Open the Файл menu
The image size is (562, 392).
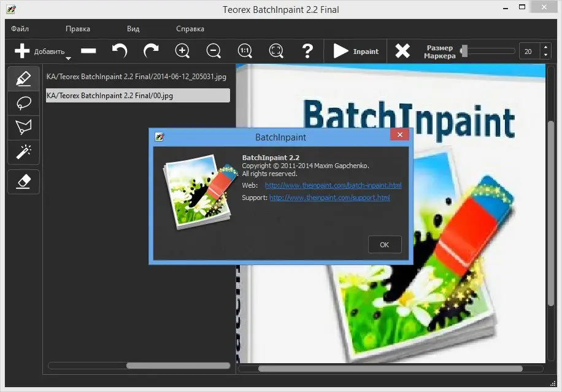pyautogui.click(x=20, y=29)
